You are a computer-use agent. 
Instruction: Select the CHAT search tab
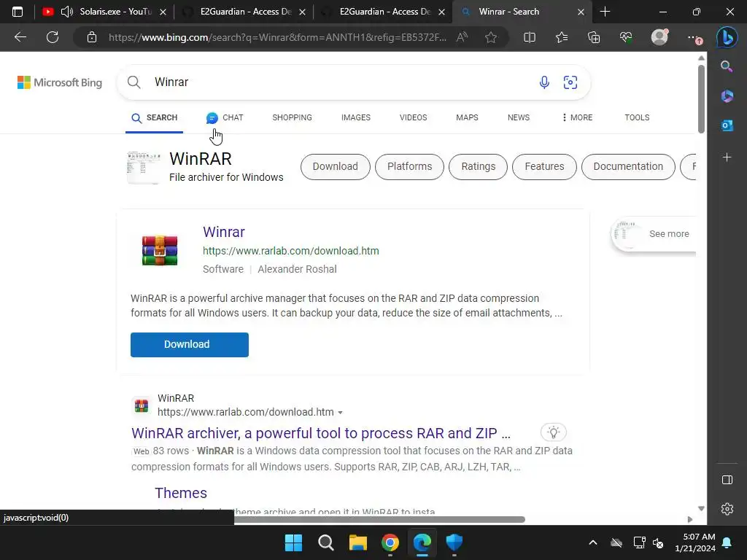point(225,117)
